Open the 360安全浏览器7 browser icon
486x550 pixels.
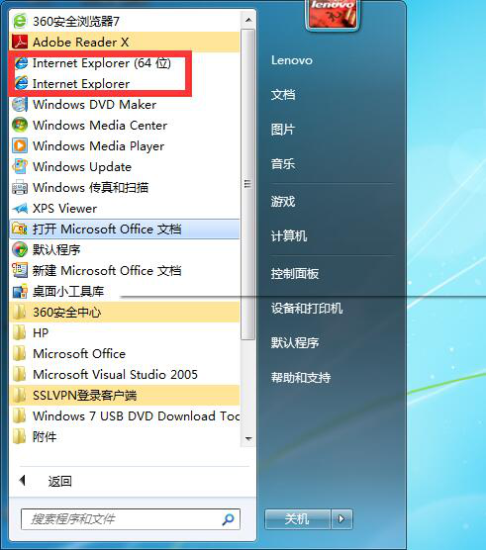pyautogui.click(x=20, y=21)
